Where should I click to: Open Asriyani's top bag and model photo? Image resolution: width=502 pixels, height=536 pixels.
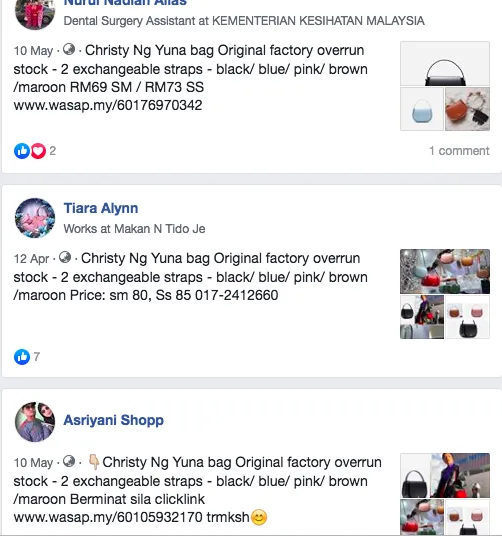445,475
